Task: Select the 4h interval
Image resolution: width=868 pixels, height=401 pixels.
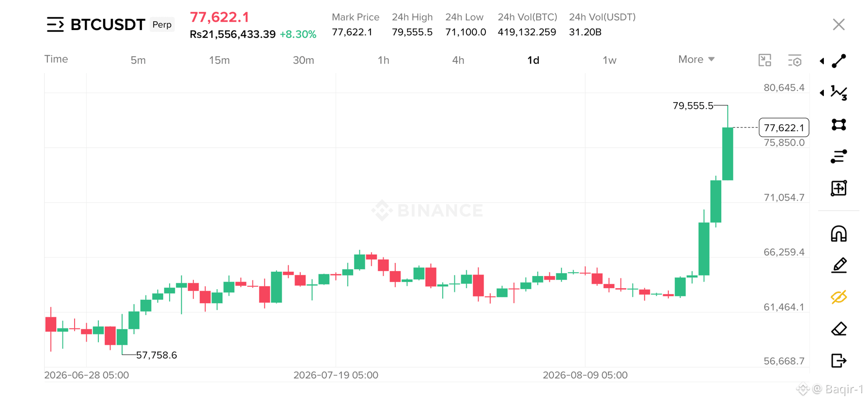Action: click(x=458, y=60)
